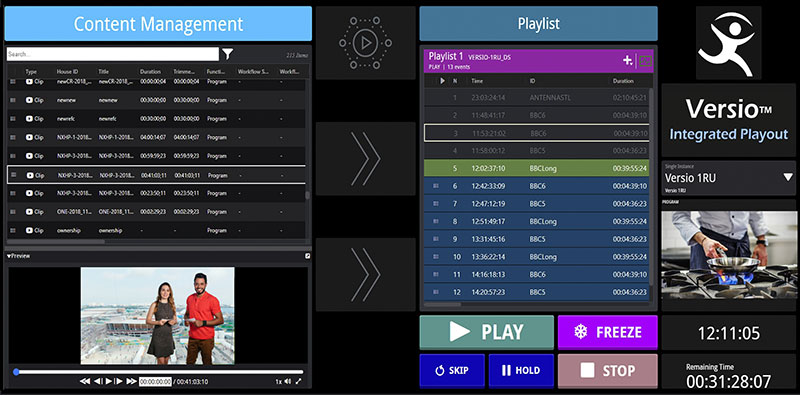Image resolution: width=800 pixels, height=395 pixels.
Task: Pop out the Preview panel
Action: point(308,256)
